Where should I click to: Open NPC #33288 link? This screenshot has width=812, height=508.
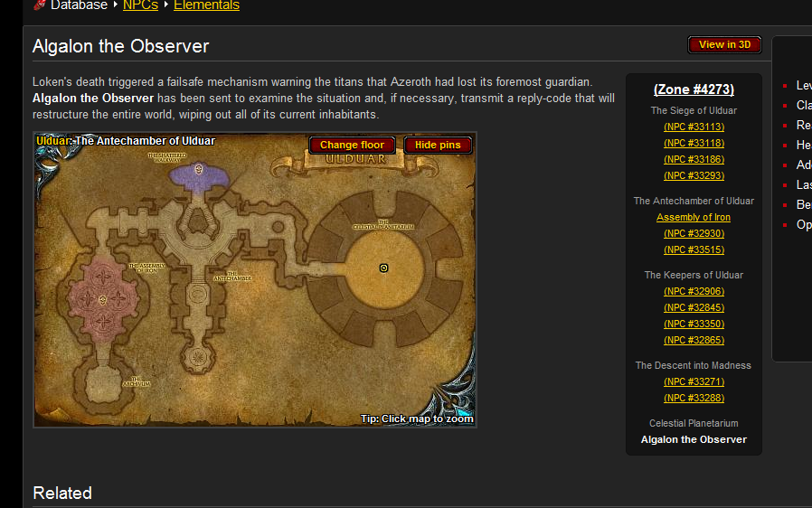click(694, 398)
